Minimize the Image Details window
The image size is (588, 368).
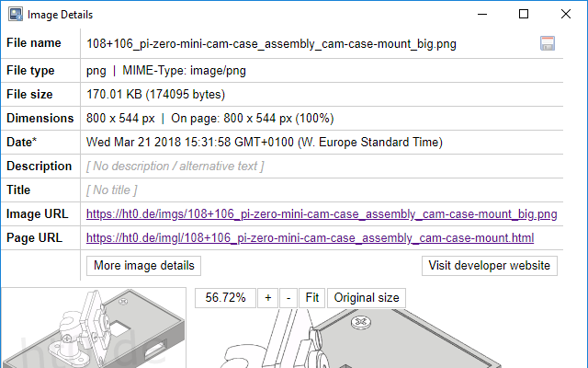[481, 15]
